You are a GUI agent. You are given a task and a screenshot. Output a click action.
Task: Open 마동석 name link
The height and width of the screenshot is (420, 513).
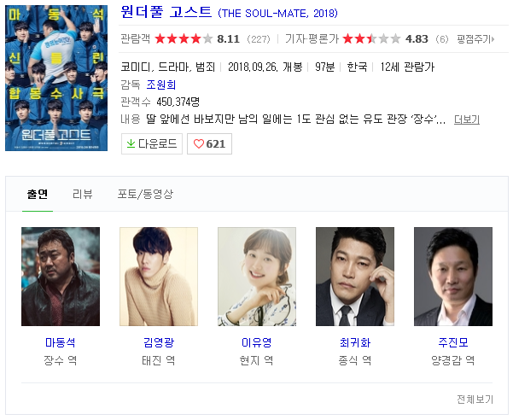61,342
